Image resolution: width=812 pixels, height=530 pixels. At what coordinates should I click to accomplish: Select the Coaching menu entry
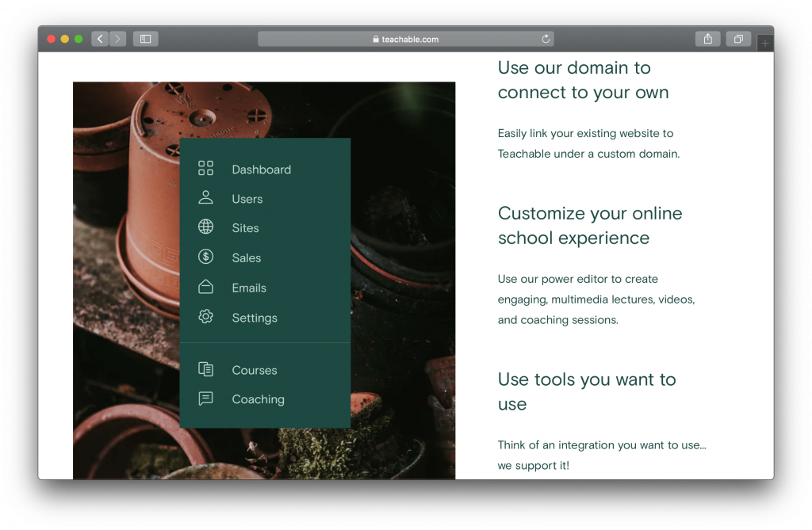258,399
